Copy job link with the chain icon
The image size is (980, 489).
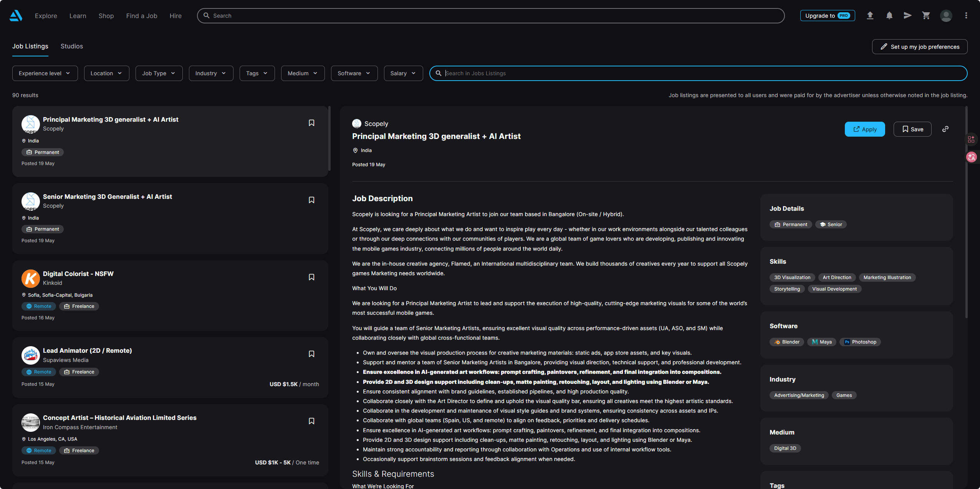945,129
